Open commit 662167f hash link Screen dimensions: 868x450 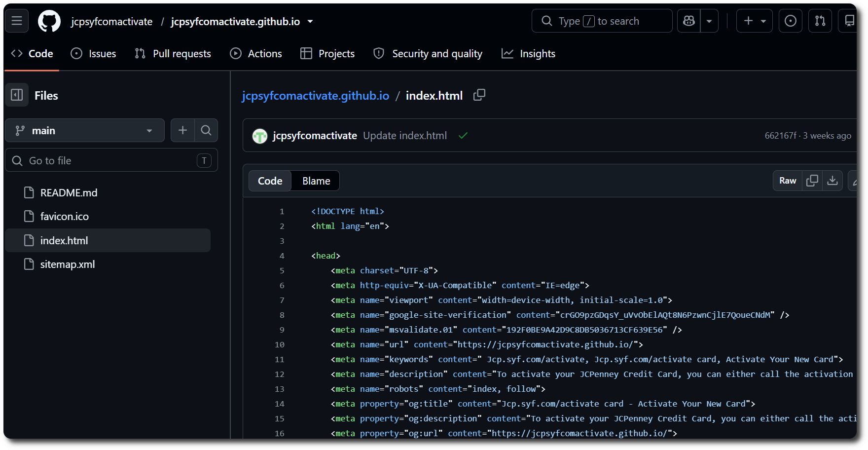[x=781, y=136]
